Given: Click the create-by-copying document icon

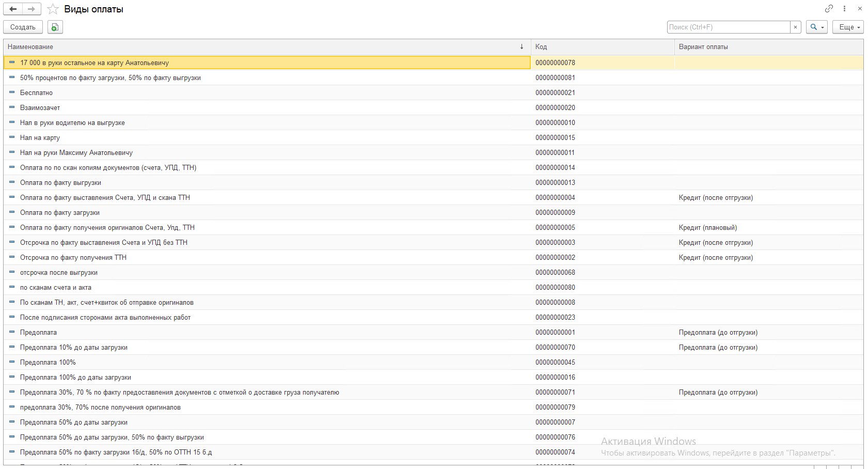Looking at the screenshot, I should (x=55, y=27).
